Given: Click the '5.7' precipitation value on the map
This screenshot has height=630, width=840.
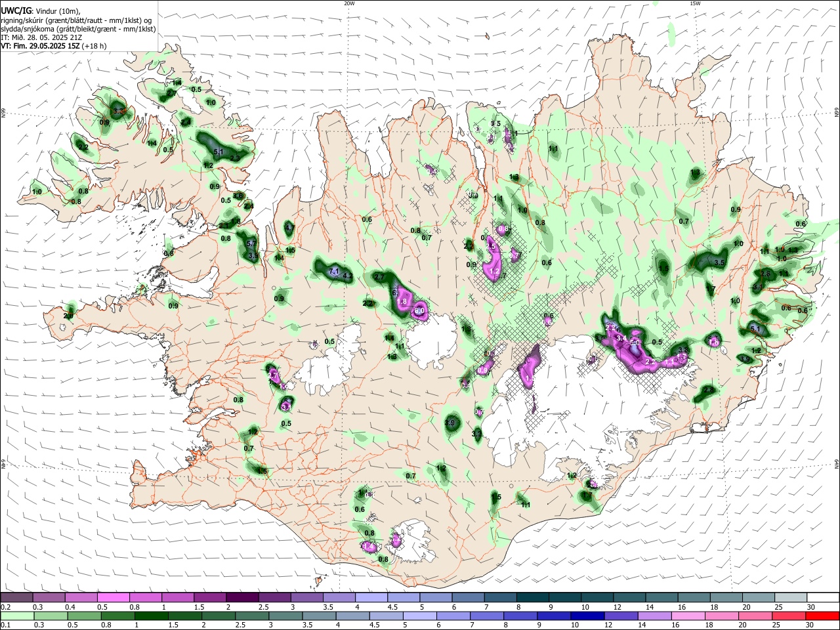Looking at the screenshot, I should 251,243.
